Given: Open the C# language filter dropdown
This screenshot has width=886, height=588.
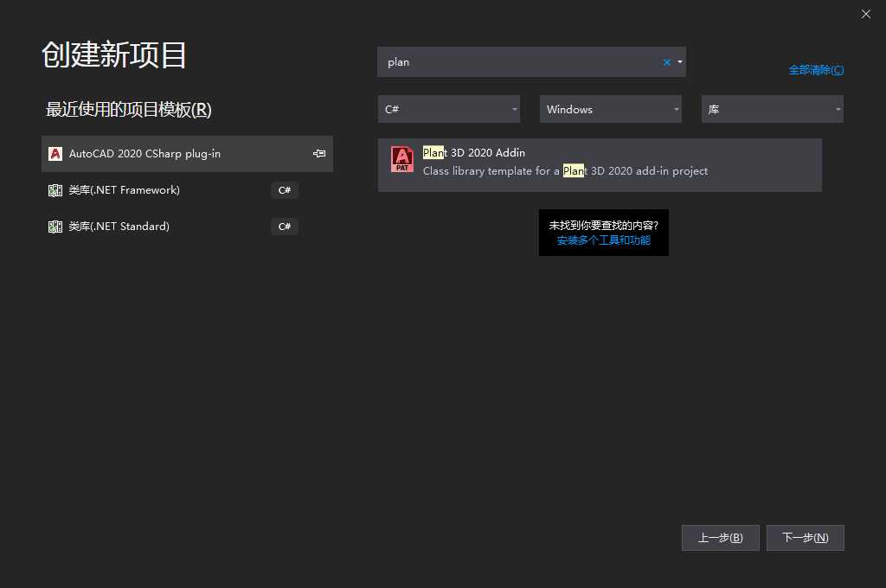Looking at the screenshot, I should pos(449,109).
